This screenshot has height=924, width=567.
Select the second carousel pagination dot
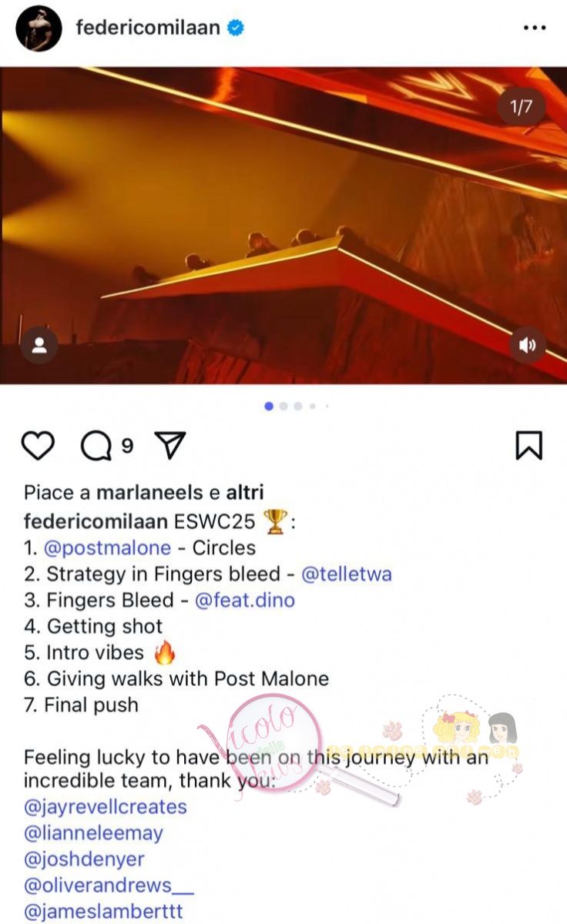pyautogui.click(x=283, y=406)
